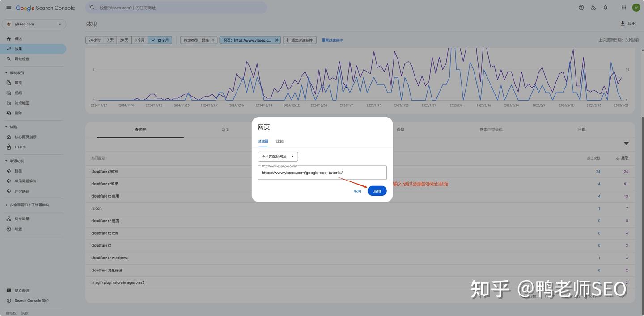Select the 12 个月 date range
The image size is (644, 316).
pyautogui.click(x=160, y=40)
